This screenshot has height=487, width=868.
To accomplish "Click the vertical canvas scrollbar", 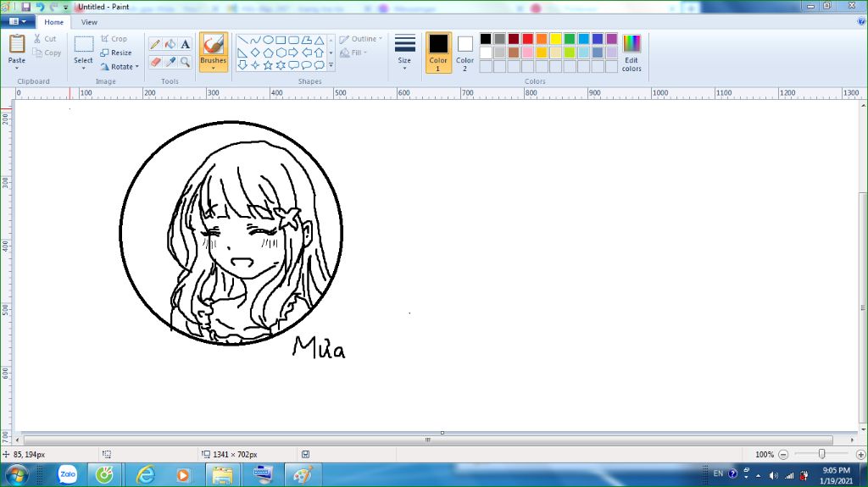I will click(x=863, y=308).
